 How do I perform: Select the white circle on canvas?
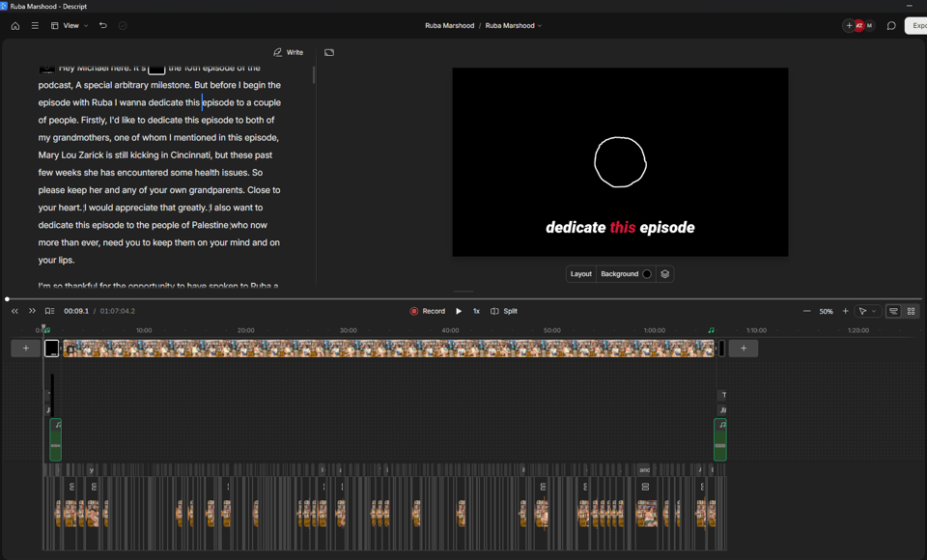pos(620,162)
